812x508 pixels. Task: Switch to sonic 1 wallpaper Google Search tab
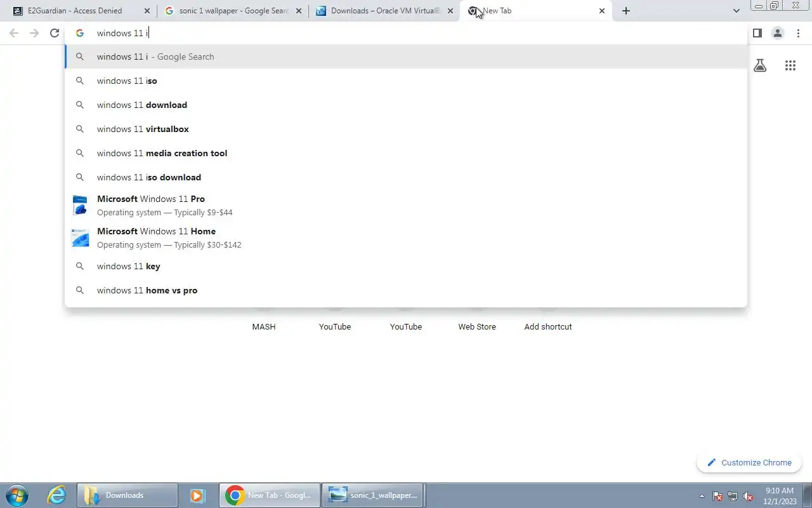point(232,11)
